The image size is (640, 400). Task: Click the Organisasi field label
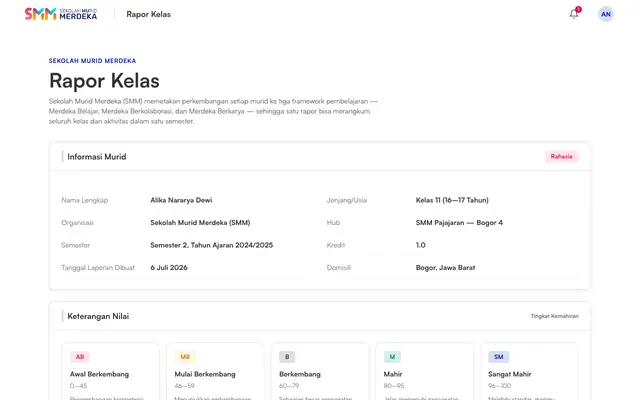click(77, 222)
